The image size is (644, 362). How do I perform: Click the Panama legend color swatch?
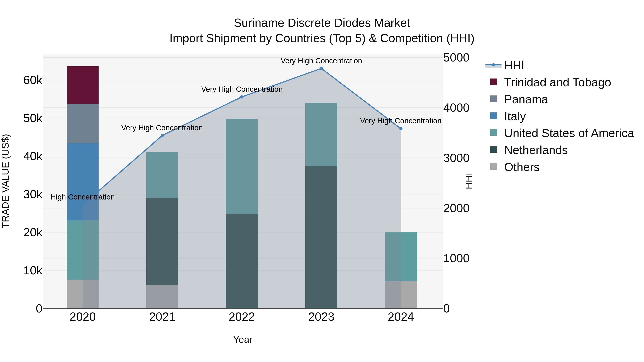point(494,99)
